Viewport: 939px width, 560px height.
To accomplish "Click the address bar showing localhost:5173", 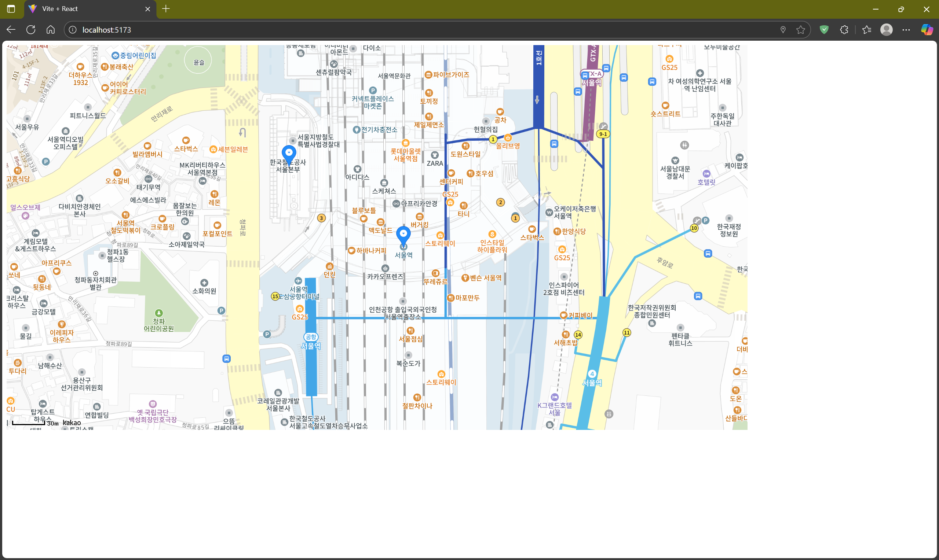I will [x=415, y=30].
